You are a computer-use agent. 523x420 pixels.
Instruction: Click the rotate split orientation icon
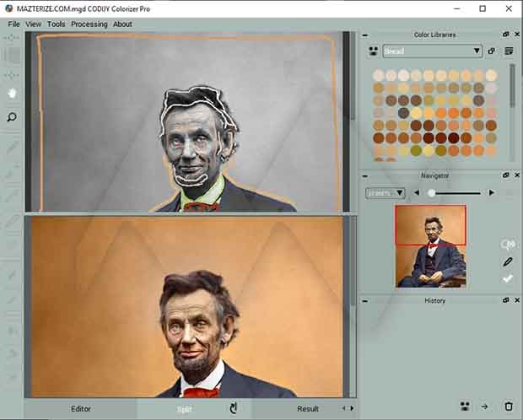pos(234,408)
